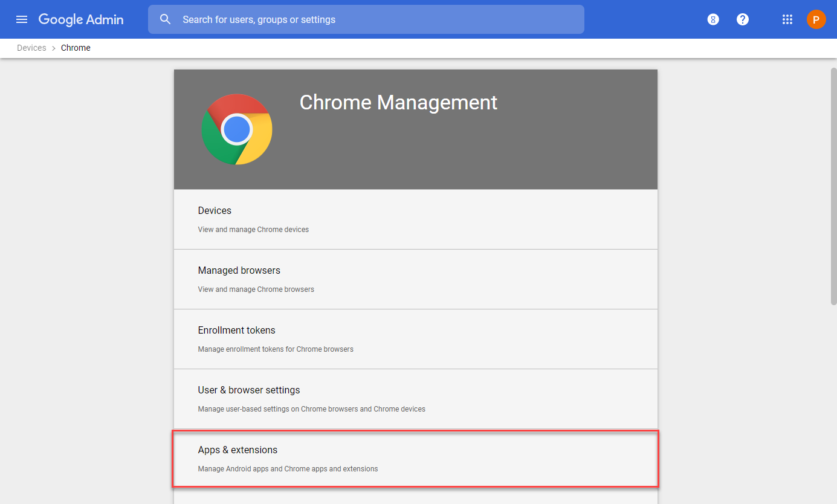Open the main hamburger menu
The width and height of the screenshot is (837, 504).
point(22,19)
